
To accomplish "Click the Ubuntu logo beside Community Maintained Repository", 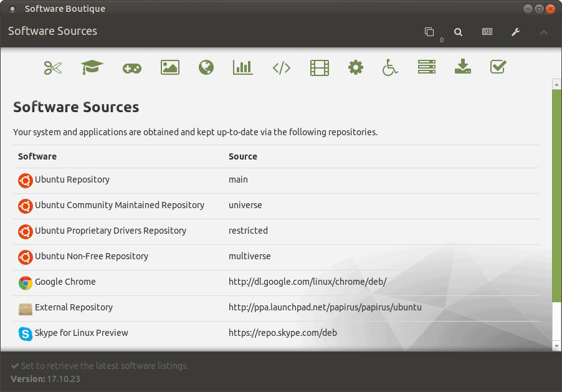I will click(26, 206).
